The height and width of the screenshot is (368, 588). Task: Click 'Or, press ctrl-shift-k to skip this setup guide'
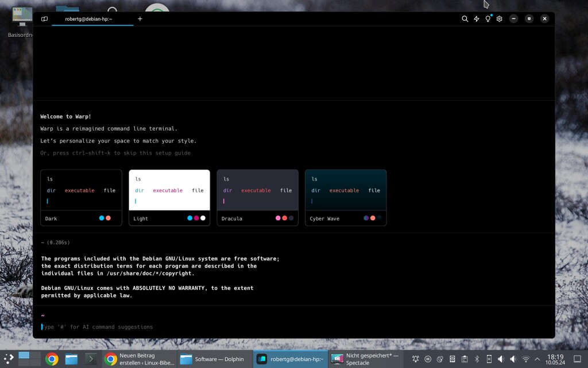click(115, 153)
